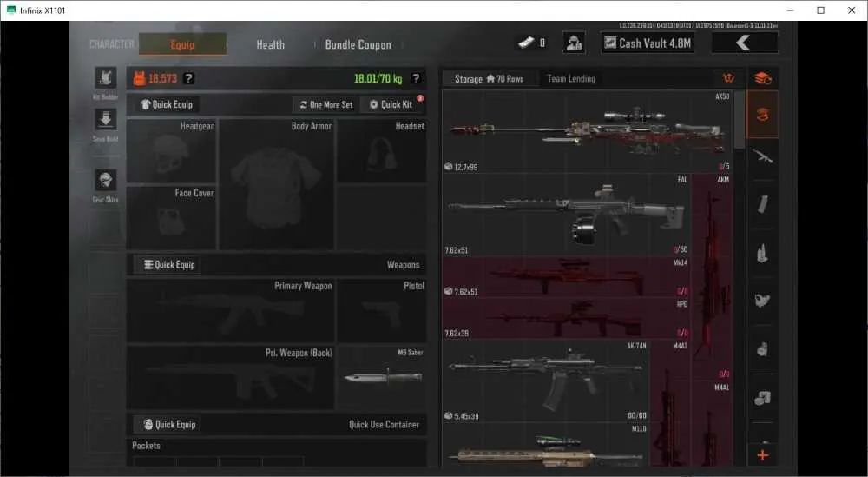Filter storage by ammo bullets icon

pos(763,253)
